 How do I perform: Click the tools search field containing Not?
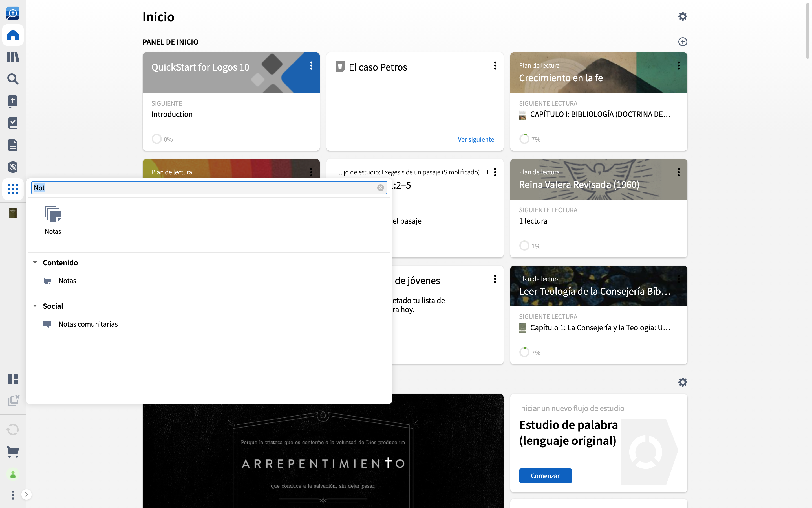point(209,188)
